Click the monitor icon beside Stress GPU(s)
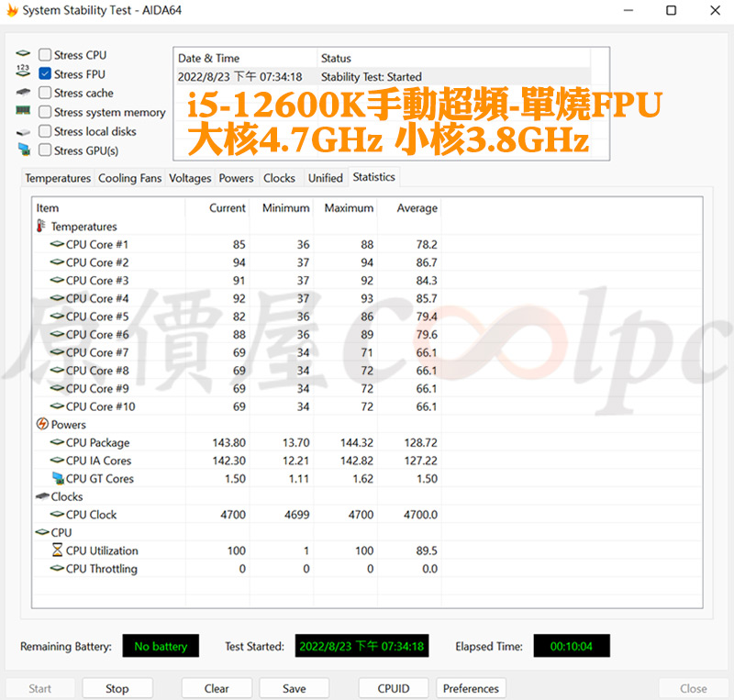This screenshot has height=700, width=734. coord(24,150)
